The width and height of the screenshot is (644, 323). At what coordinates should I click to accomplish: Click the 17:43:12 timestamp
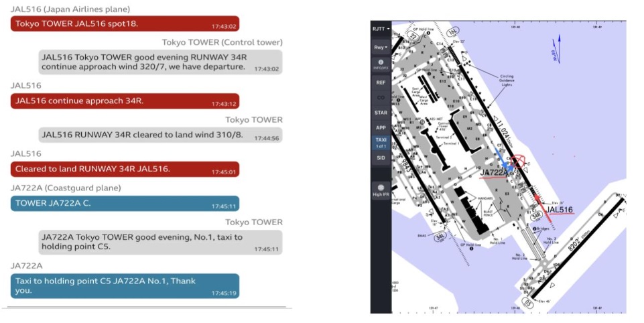pos(224,104)
